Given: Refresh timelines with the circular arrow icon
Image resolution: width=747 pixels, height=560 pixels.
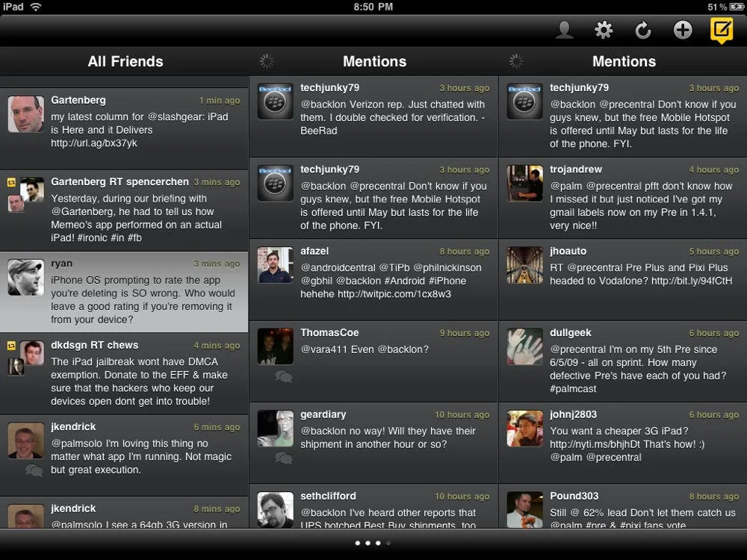Looking at the screenshot, I should tap(642, 31).
